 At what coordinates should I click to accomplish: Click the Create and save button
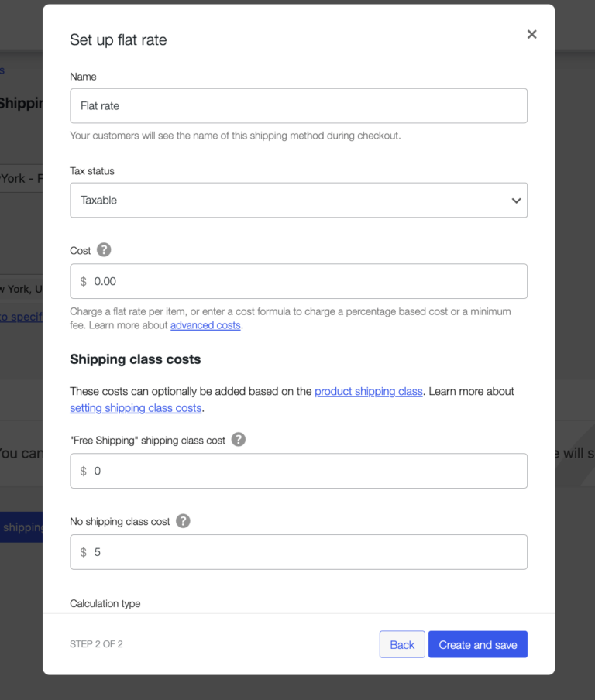pyautogui.click(x=477, y=643)
